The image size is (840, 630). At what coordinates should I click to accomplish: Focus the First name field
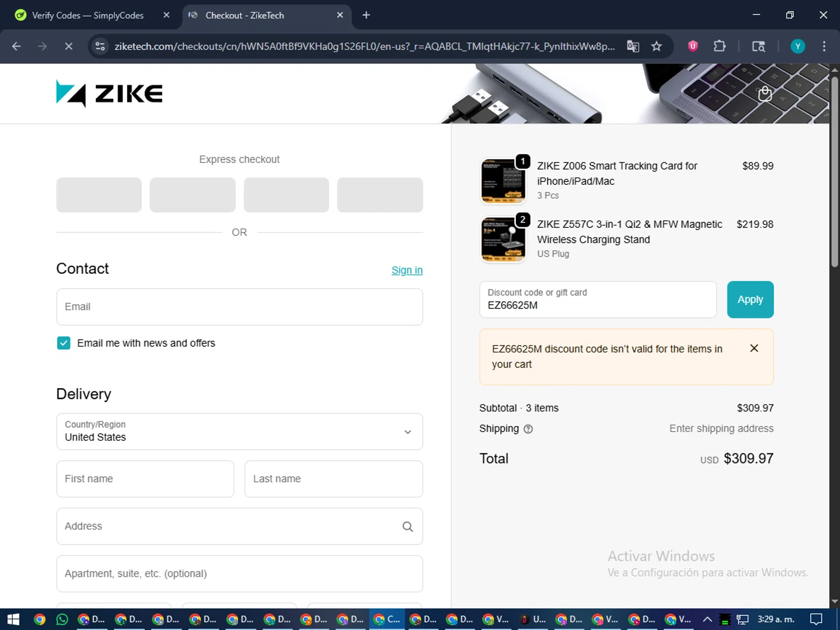pyautogui.click(x=145, y=479)
